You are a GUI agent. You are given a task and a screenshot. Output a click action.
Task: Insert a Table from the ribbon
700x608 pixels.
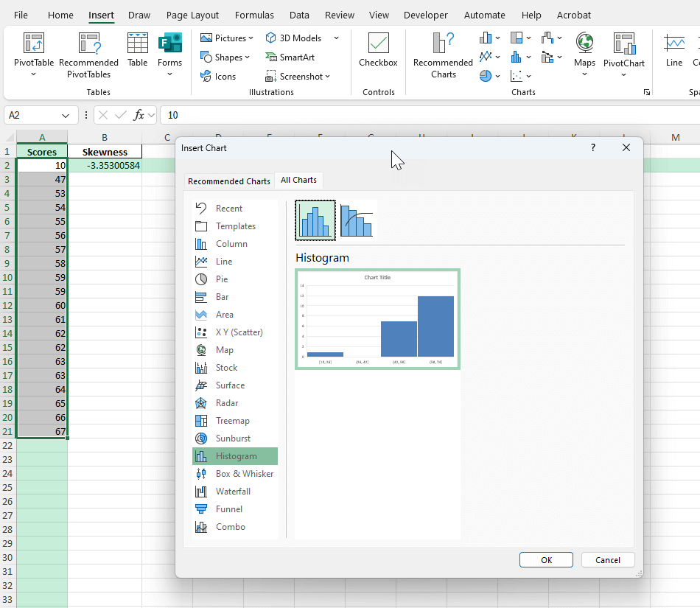point(138,49)
